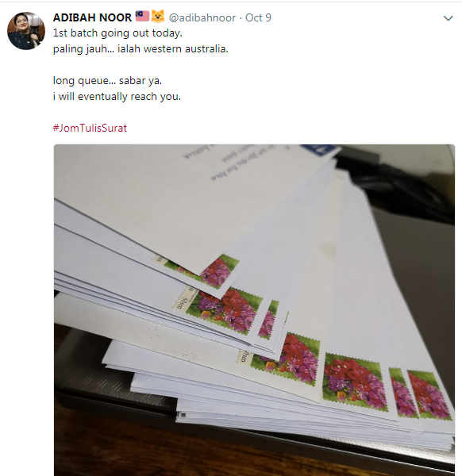Click the blue airmail sticker in photo
This screenshot has height=476, width=462.
320,149
